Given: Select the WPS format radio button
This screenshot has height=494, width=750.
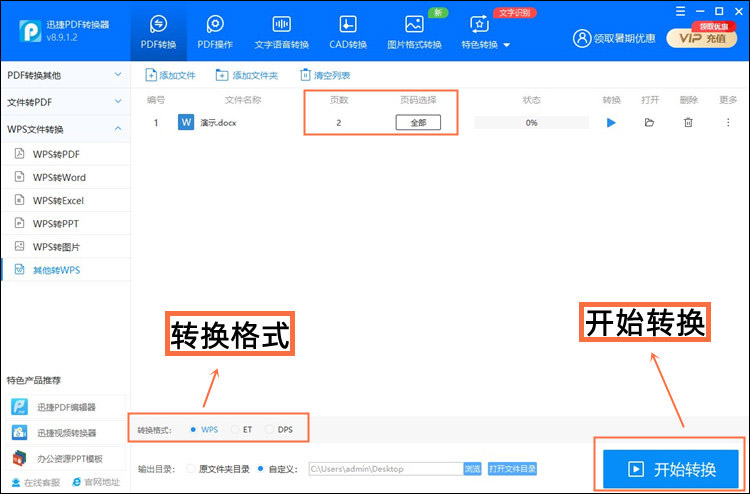Looking at the screenshot, I should click(x=193, y=429).
